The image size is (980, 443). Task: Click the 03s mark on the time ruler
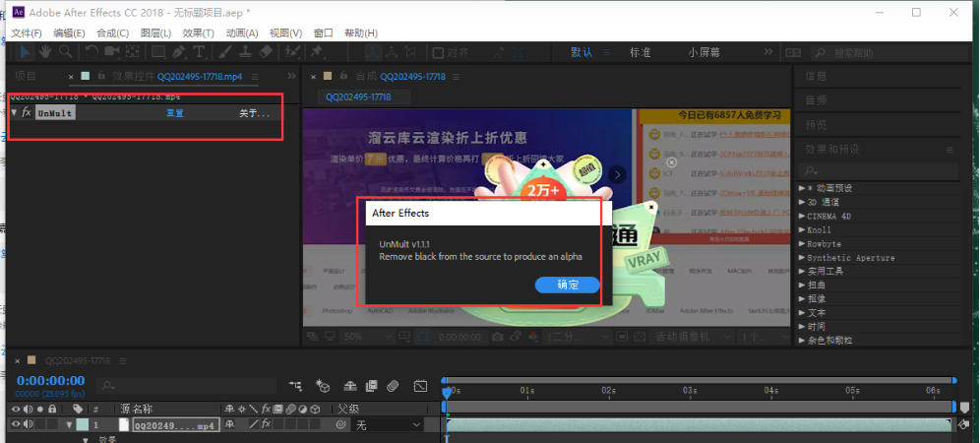click(690, 391)
